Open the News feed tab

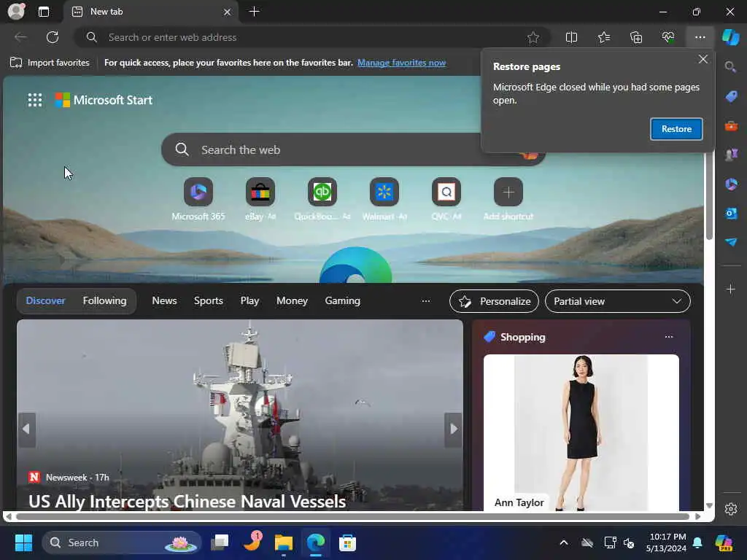point(164,301)
